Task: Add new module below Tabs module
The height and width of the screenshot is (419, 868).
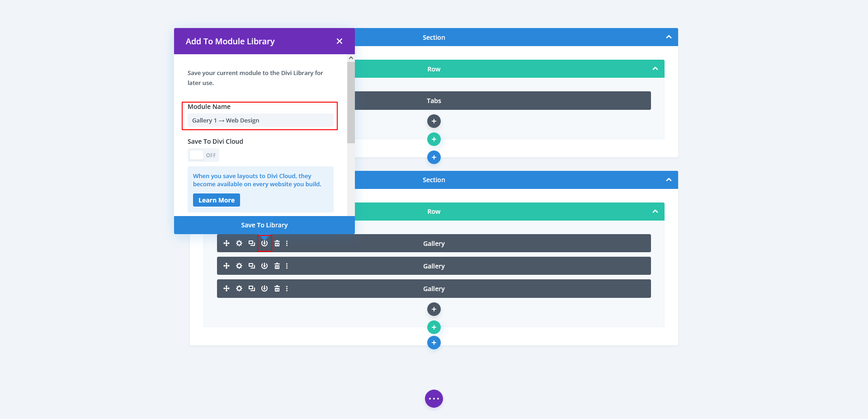Action: pos(434,121)
